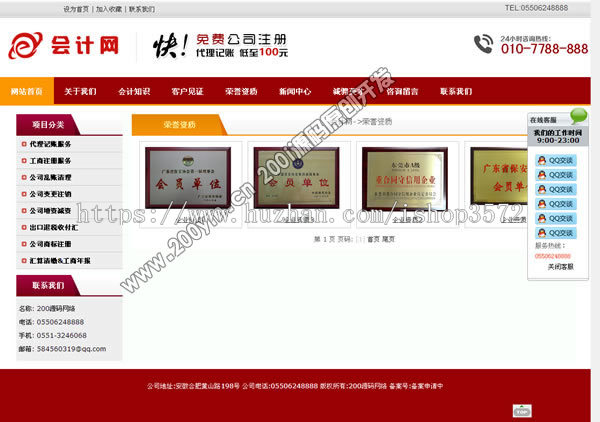
Task: Click the 项目分类 sidebar heading
Action: 48,125
